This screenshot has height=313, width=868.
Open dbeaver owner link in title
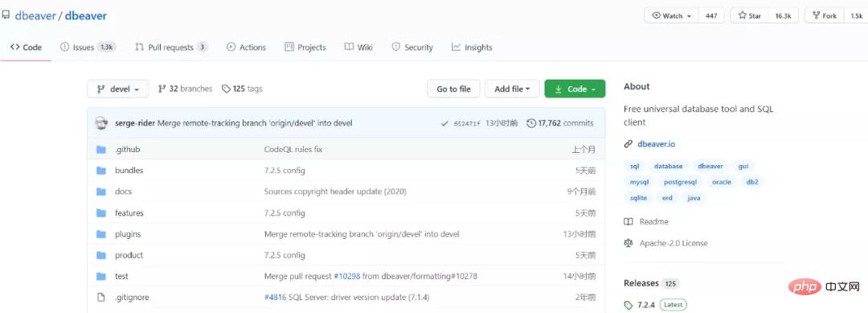coord(35,16)
